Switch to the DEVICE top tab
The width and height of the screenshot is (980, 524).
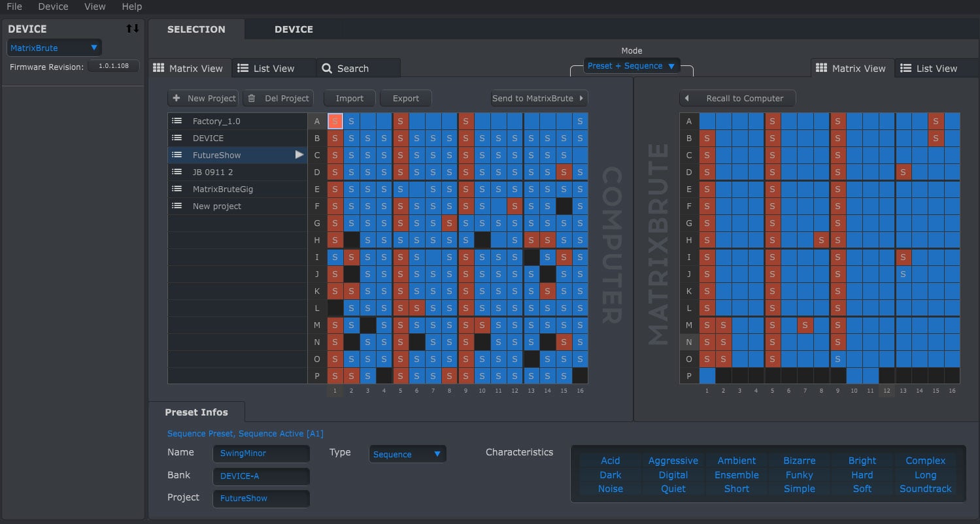coord(294,29)
